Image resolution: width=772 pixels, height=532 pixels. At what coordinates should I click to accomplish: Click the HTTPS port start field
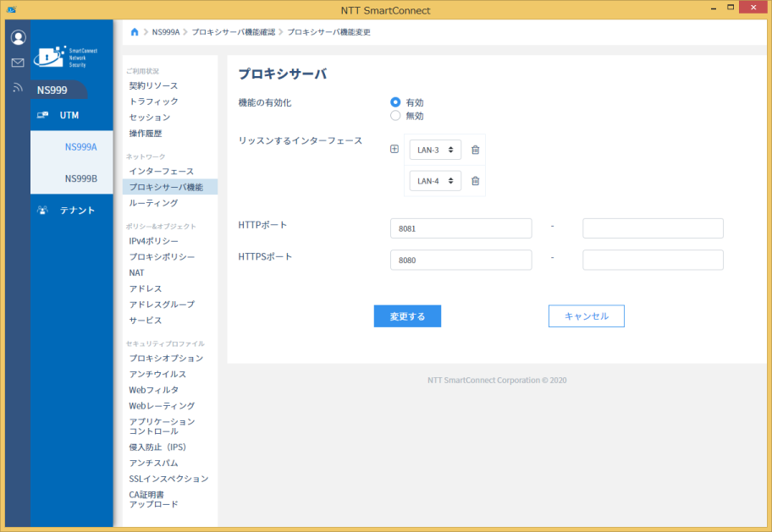click(x=460, y=260)
